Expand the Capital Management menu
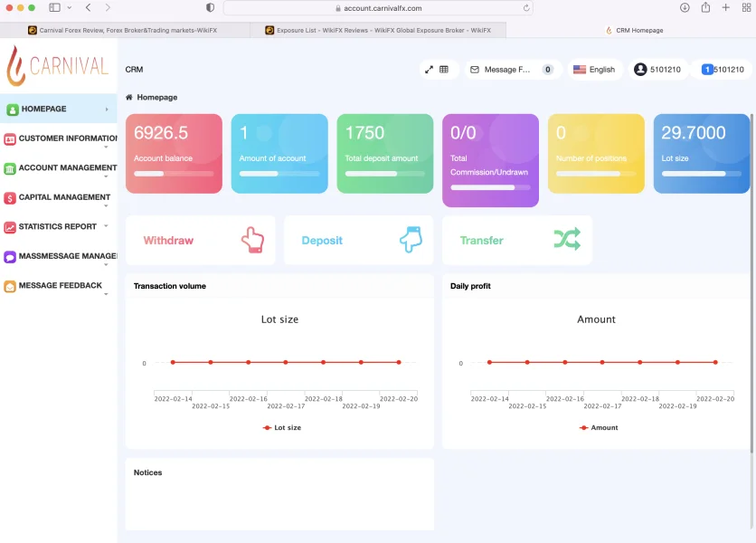Viewport: 756px width, 543px height. click(x=59, y=198)
